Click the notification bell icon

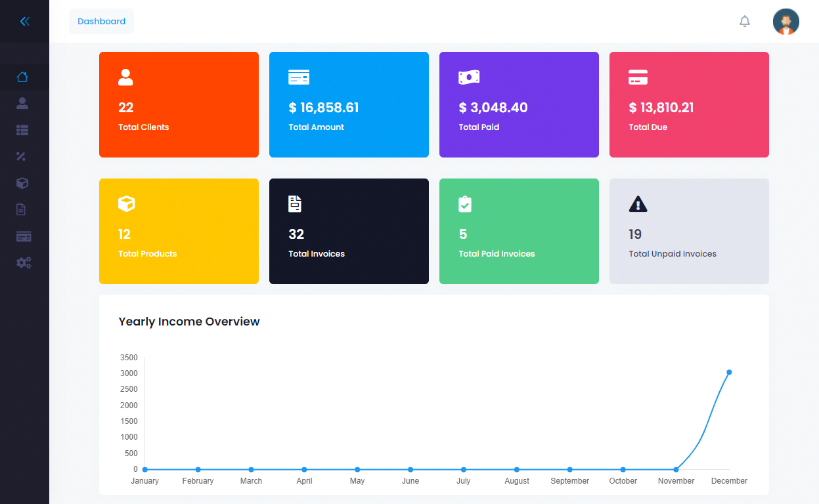[x=744, y=20]
